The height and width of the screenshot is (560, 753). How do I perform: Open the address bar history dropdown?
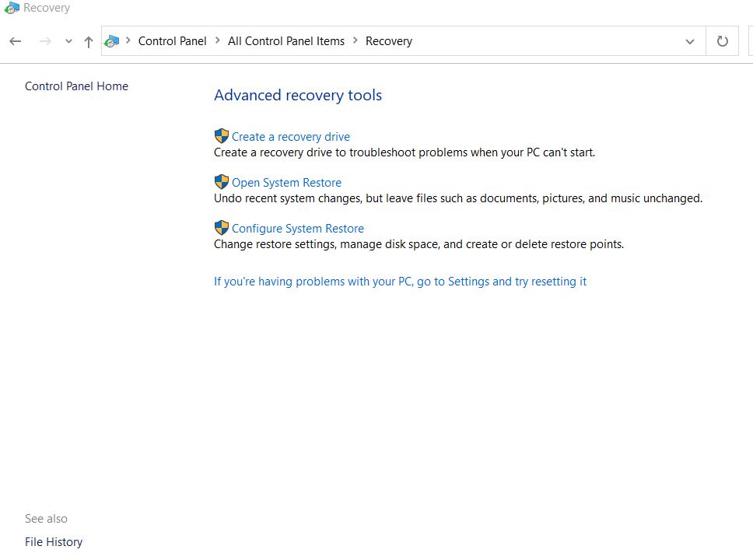690,41
